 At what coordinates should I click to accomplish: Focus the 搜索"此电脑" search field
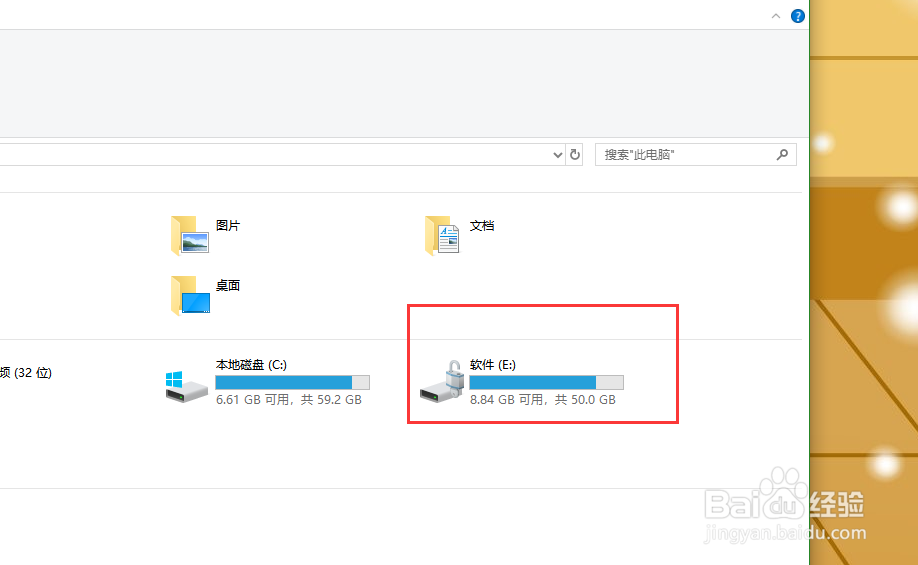pos(685,155)
